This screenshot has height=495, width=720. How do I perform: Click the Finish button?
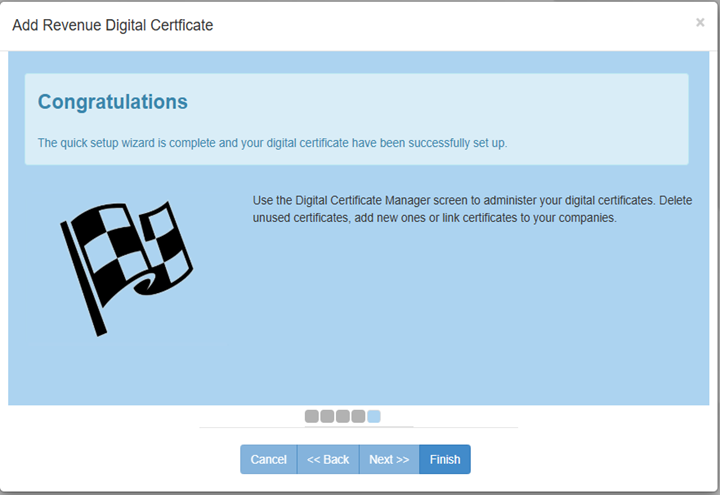click(x=445, y=459)
